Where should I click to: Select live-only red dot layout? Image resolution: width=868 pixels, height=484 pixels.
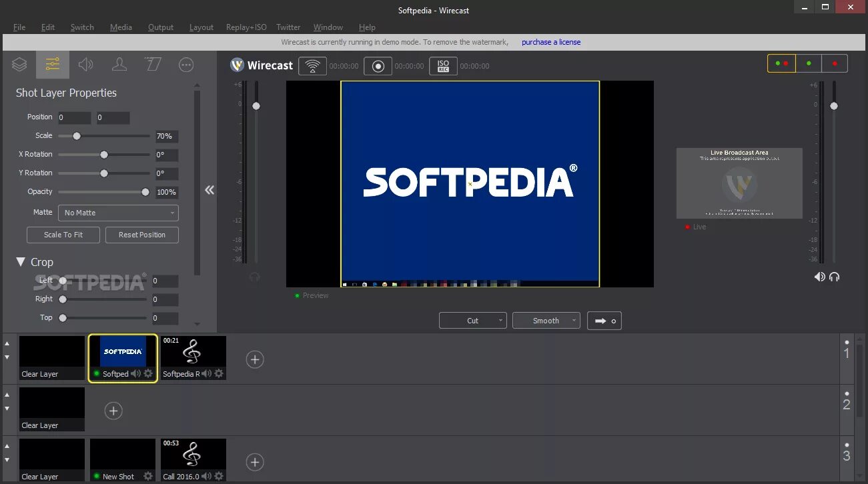point(835,63)
